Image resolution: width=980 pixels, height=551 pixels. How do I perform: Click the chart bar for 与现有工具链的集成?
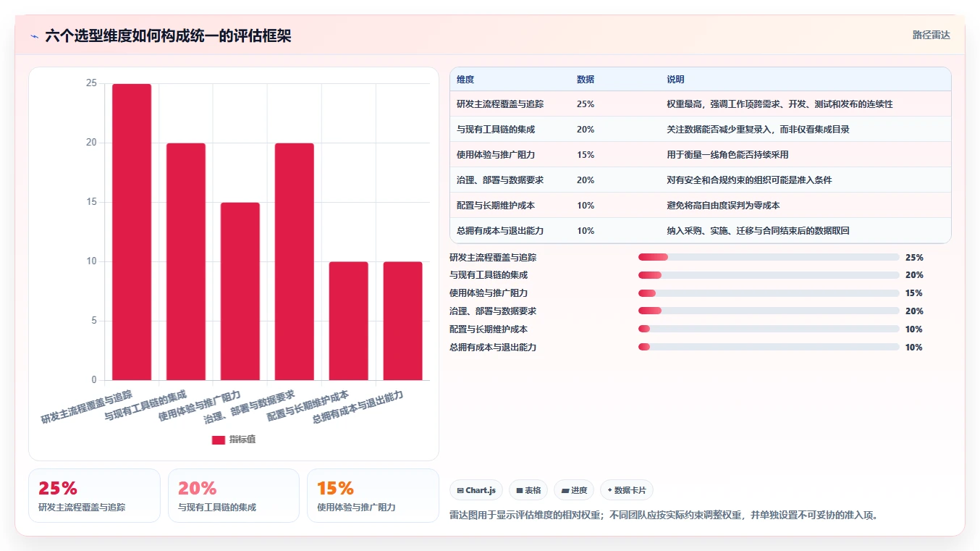pyautogui.click(x=186, y=261)
